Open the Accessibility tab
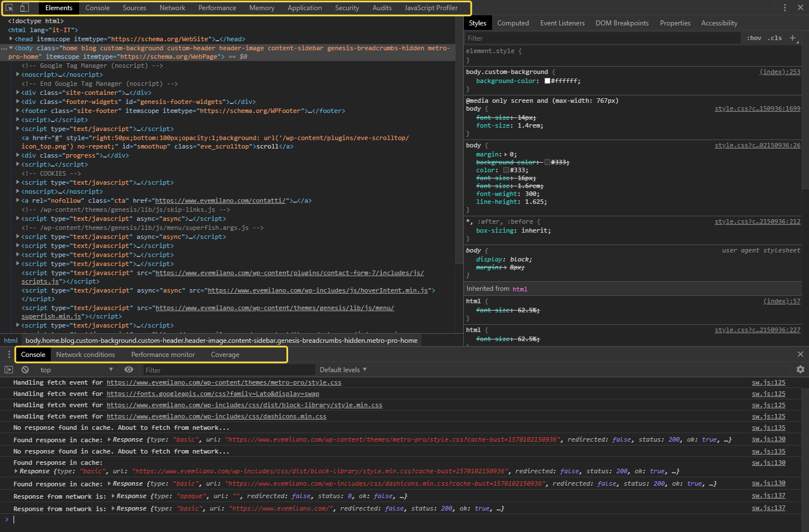The width and height of the screenshot is (809, 532). pos(719,23)
